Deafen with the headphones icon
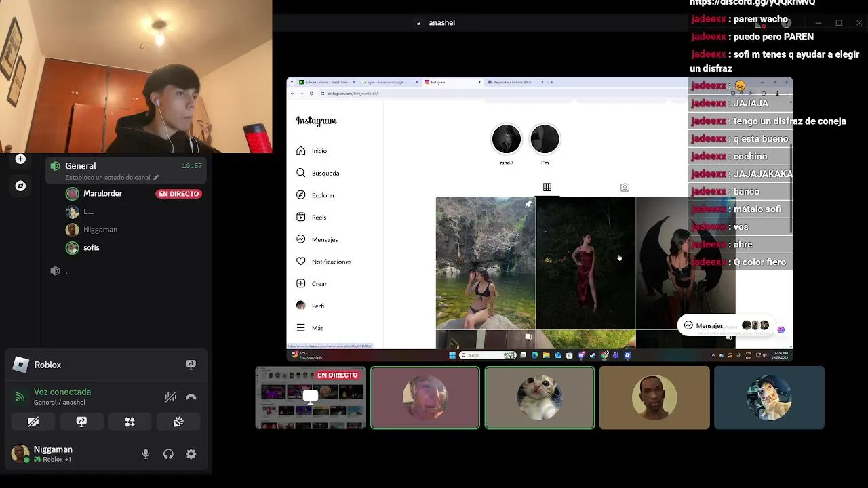 pos(168,454)
